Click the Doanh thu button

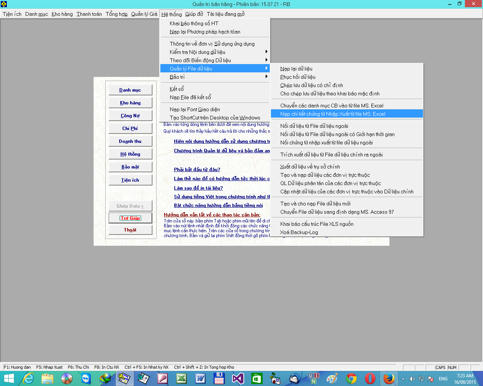(130, 141)
